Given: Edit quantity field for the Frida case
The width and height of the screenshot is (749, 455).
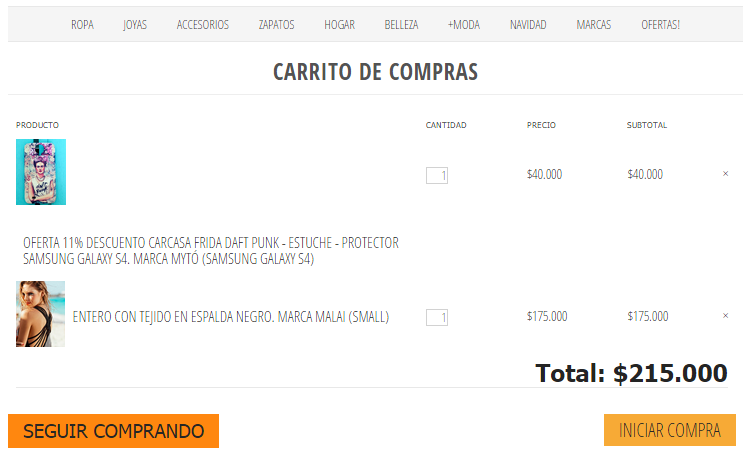Looking at the screenshot, I should tap(437, 175).
